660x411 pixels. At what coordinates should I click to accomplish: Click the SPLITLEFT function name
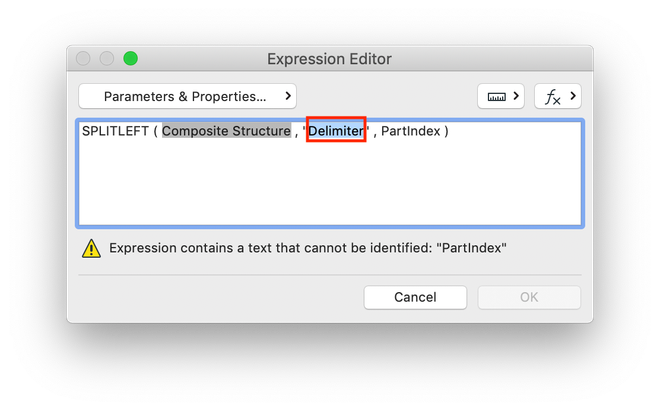pos(115,131)
